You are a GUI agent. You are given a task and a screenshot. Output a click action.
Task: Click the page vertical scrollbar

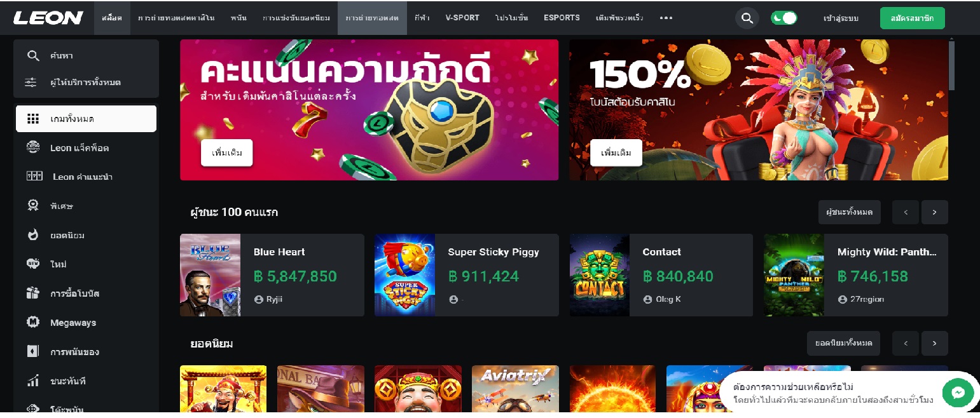click(951, 66)
